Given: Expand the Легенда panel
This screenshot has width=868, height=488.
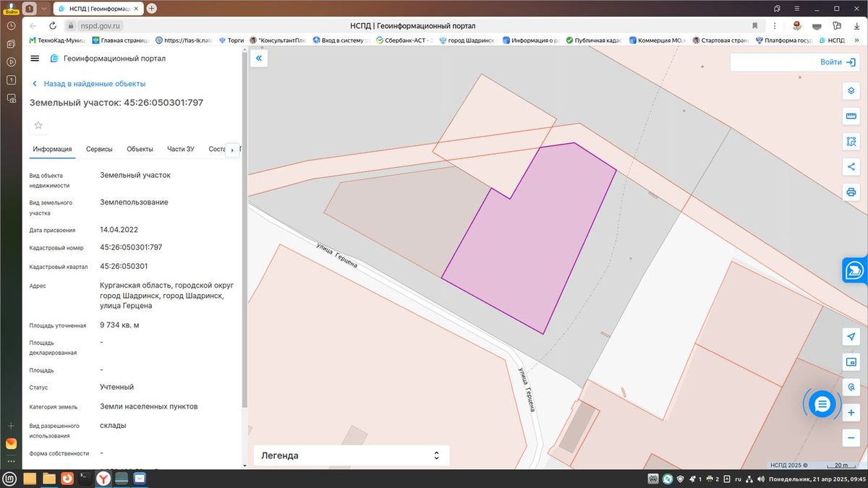Looking at the screenshot, I should (x=352, y=455).
